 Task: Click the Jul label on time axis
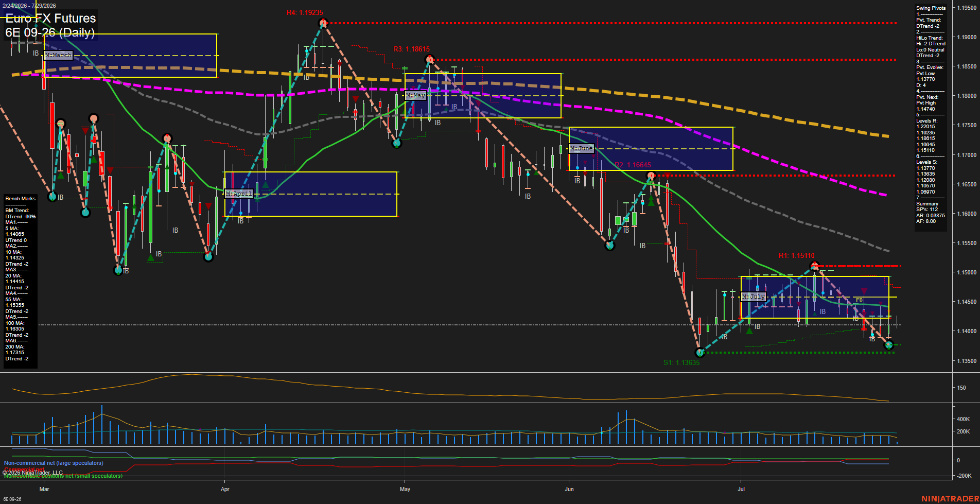[741, 489]
